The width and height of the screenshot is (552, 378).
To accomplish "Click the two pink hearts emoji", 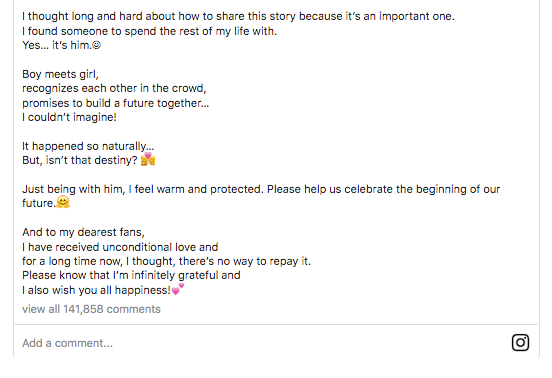I will (178, 289).
